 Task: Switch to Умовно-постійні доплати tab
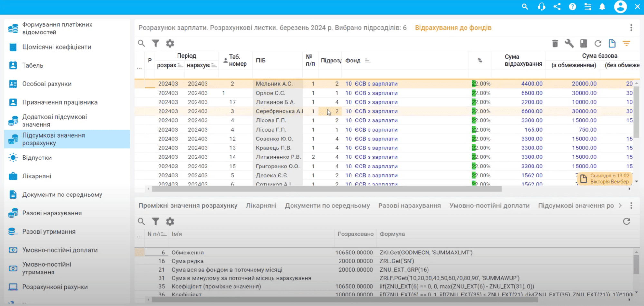tap(489, 206)
